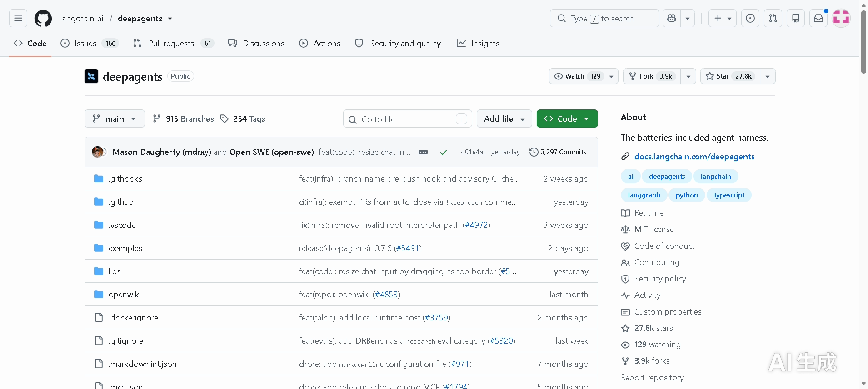Open the Insights tab
This screenshot has height=389, width=868.
478,44
